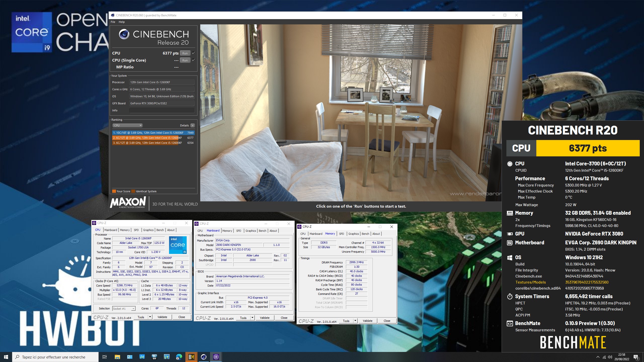Click DRAM Frequency value 2999.3 MHz

tap(356, 262)
